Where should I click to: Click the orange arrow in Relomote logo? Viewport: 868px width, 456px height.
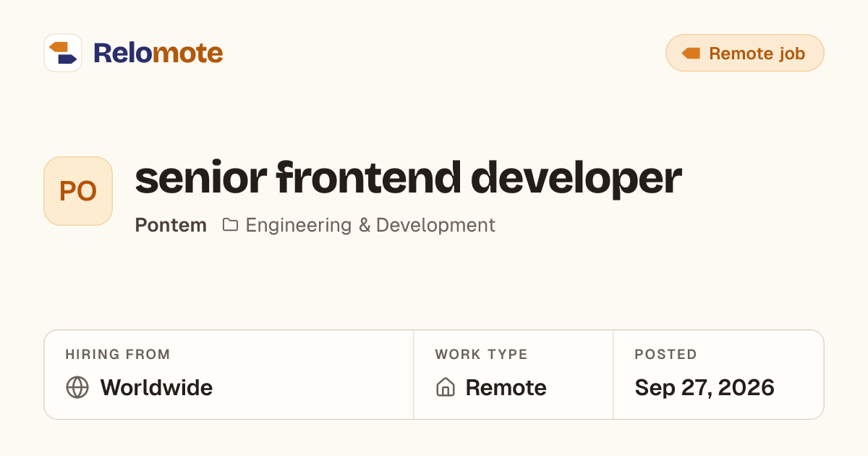pos(58,47)
